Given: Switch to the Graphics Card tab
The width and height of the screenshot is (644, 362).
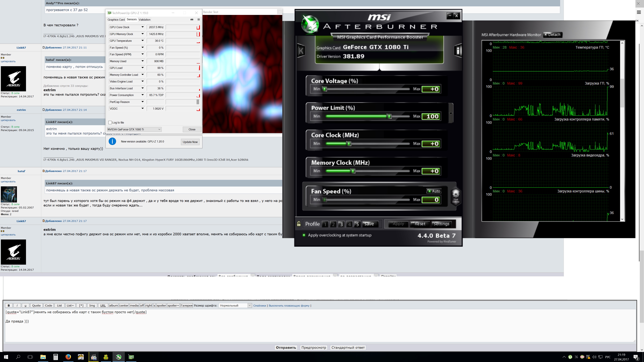Looking at the screenshot, I should (116, 19).
